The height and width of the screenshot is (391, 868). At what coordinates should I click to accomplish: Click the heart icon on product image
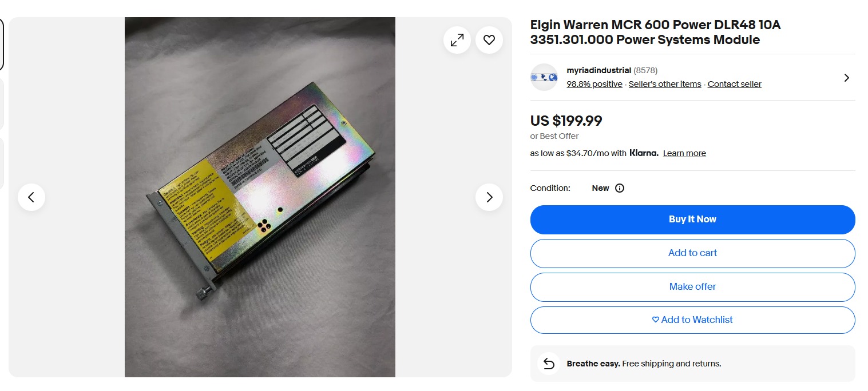click(x=489, y=40)
